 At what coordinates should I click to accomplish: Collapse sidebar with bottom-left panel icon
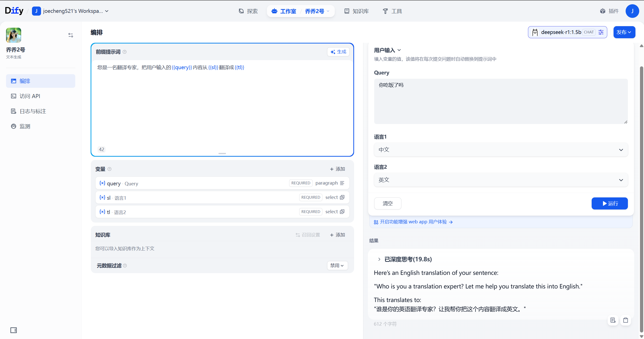click(x=14, y=330)
